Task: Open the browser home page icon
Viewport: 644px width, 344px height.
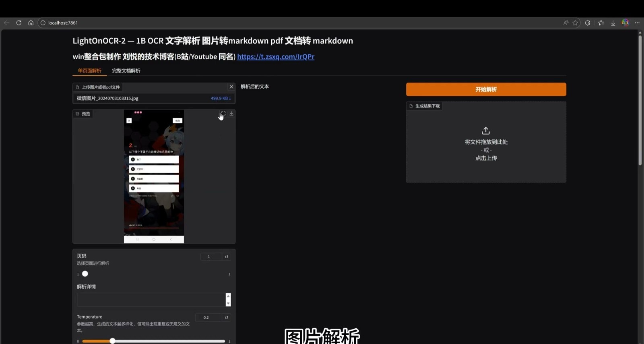Action: click(31, 23)
